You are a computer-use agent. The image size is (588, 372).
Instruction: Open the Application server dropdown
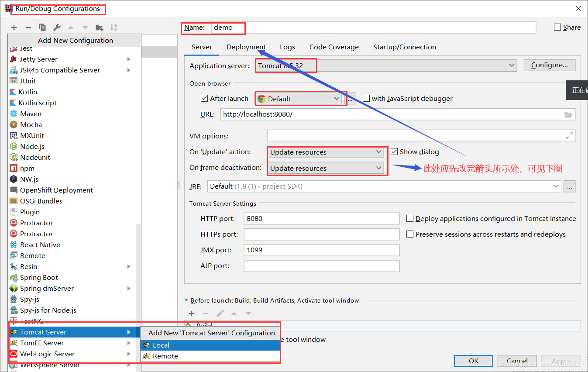(x=386, y=65)
